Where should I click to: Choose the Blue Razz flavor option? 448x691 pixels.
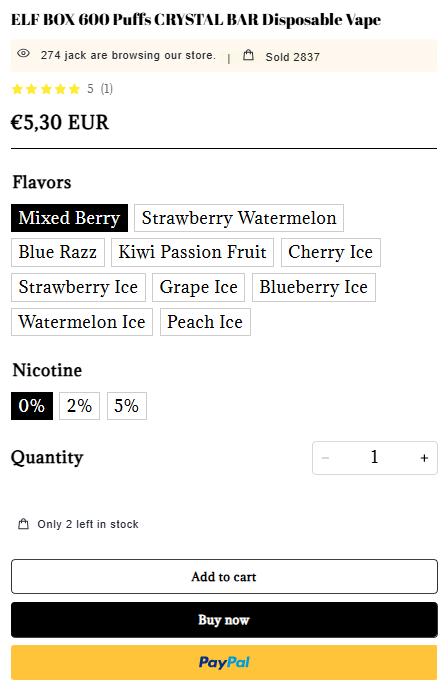coord(58,253)
